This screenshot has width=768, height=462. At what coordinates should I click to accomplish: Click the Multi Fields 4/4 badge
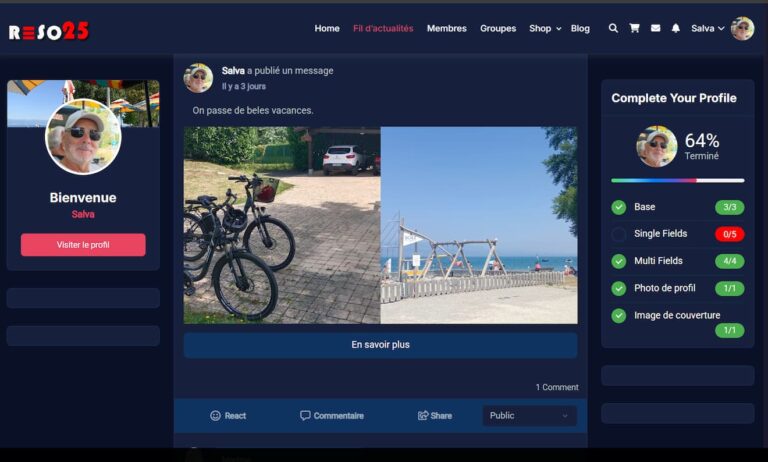[730, 261]
